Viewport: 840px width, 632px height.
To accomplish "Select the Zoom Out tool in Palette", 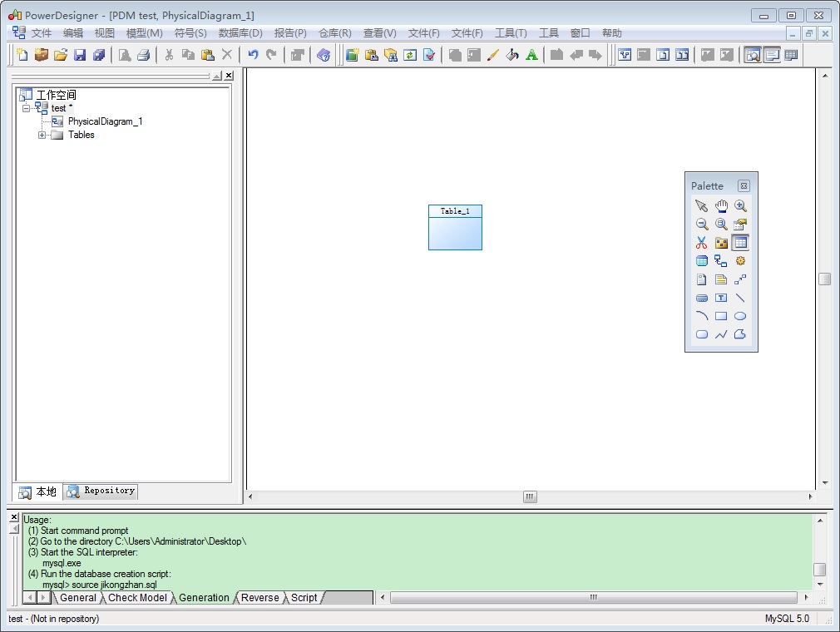I will tap(701, 224).
